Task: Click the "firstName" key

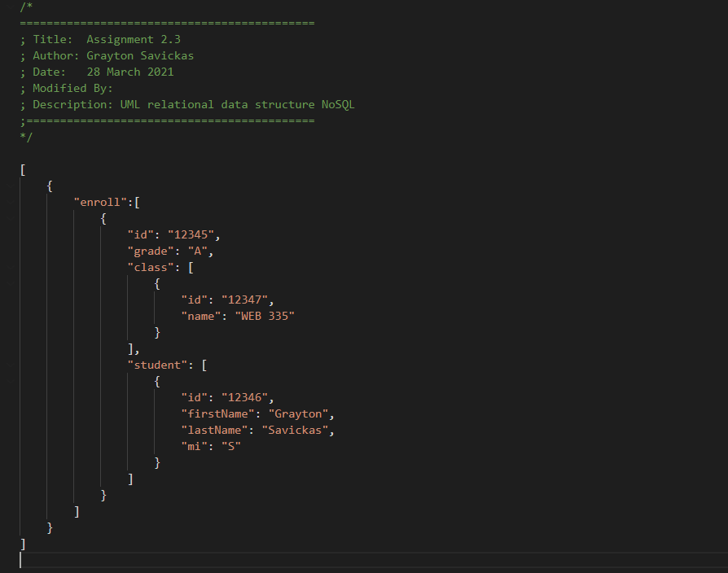Action: pos(217,413)
